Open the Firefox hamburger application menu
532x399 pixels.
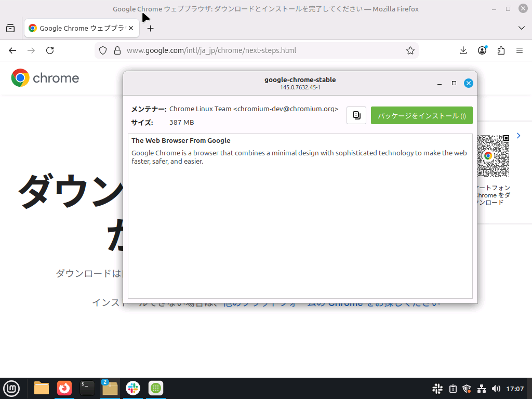click(519, 50)
